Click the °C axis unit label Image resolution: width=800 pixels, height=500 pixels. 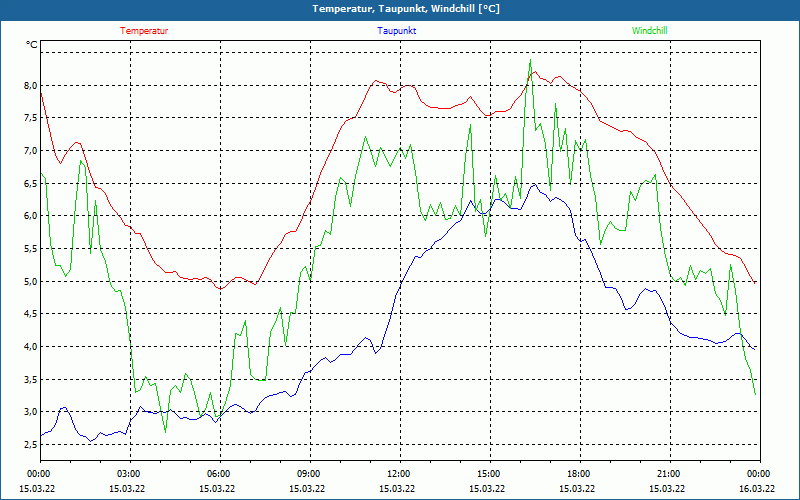click(x=32, y=45)
